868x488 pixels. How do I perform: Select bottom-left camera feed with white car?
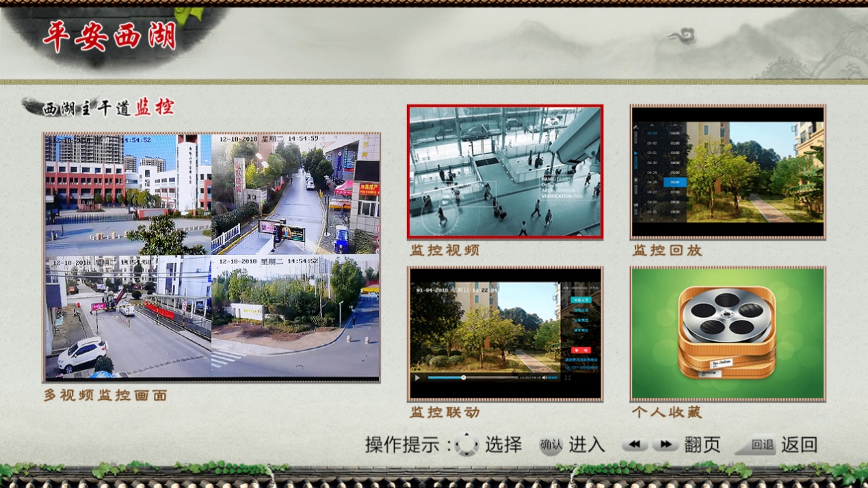click(128, 316)
